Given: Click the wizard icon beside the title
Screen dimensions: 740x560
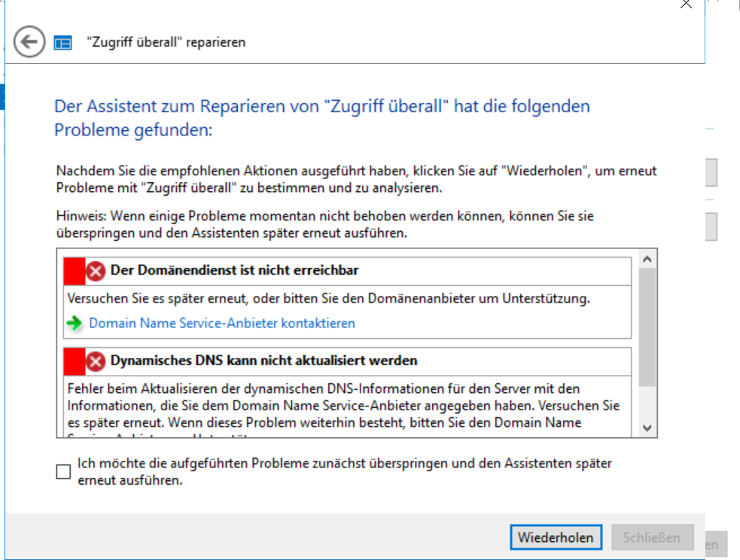Looking at the screenshot, I should (62, 43).
